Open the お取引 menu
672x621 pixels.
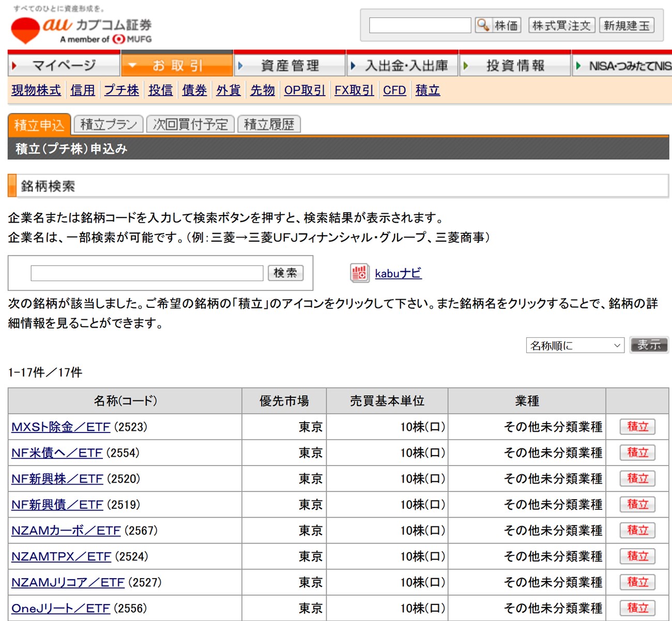177,65
